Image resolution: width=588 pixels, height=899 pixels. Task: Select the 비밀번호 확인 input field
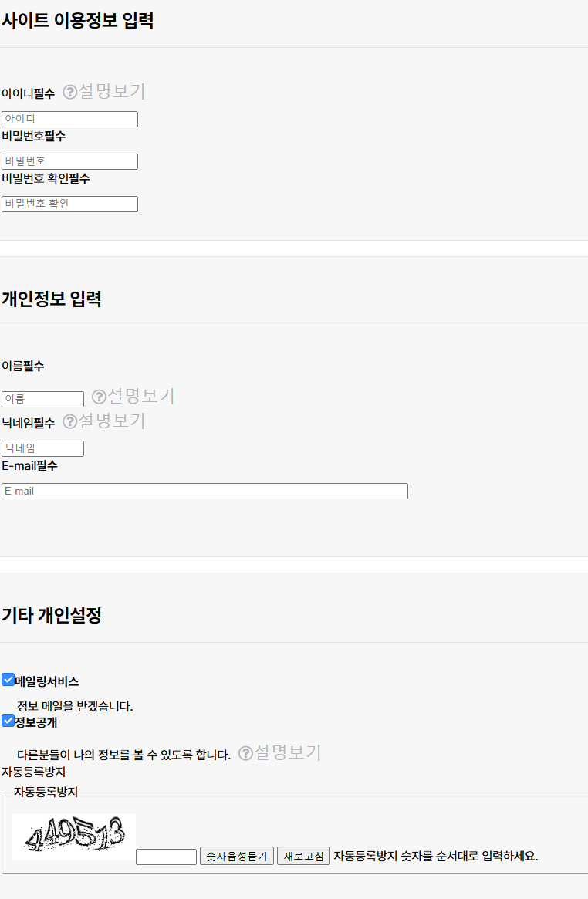click(x=70, y=204)
